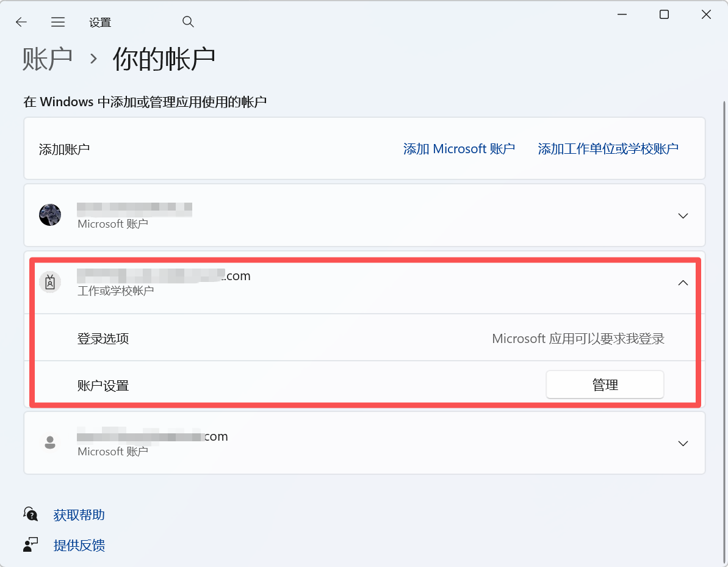
Task: Open the Settings search magnifier icon
Action: click(188, 21)
